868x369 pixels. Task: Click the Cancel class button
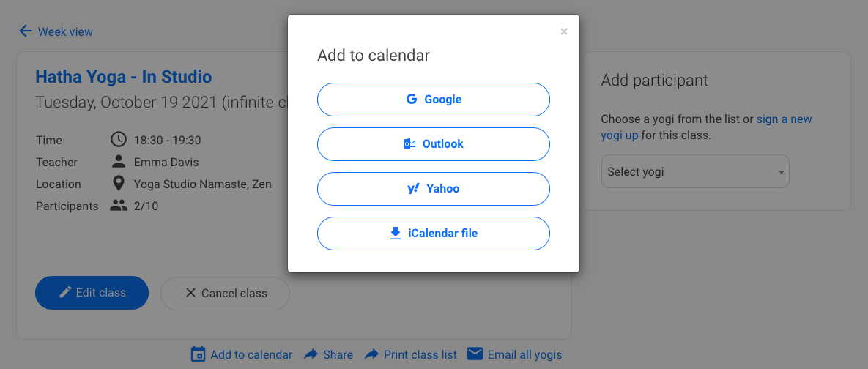226,293
